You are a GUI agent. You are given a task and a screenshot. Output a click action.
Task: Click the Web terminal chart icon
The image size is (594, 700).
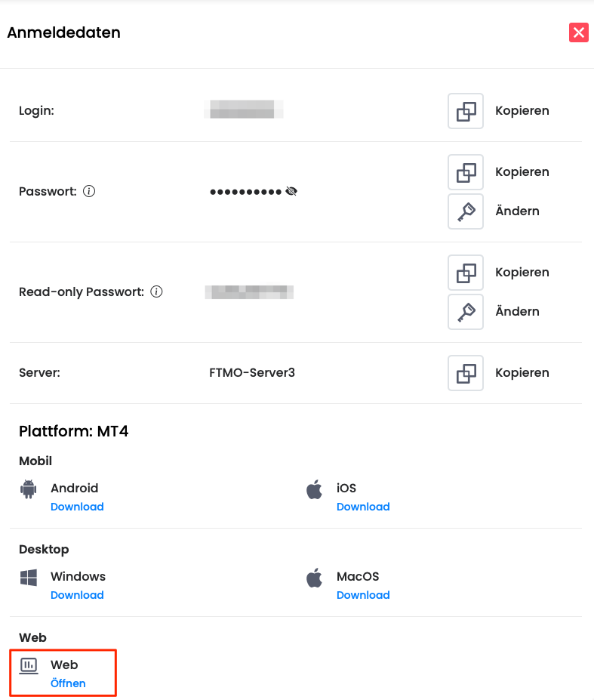click(29, 665)
